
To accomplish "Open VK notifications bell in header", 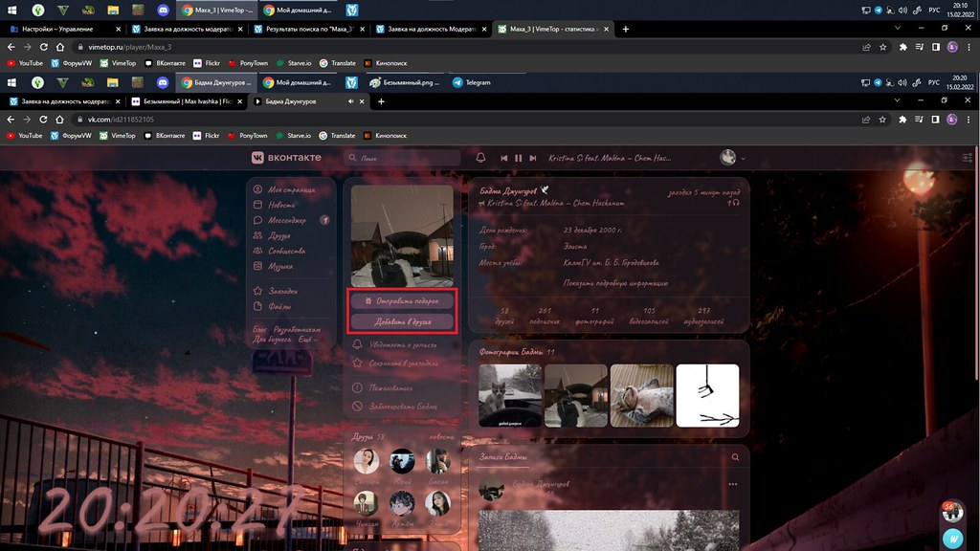I will (480, 158).
